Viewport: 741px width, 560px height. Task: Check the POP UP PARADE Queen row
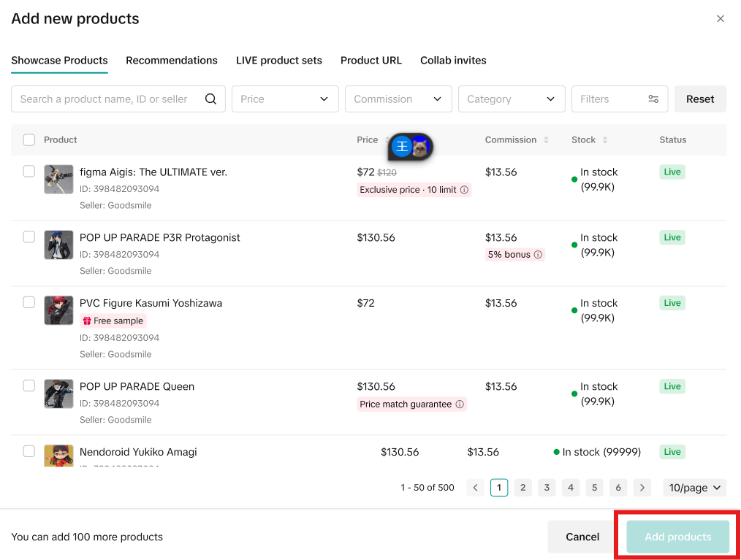(x=28, y=386)
